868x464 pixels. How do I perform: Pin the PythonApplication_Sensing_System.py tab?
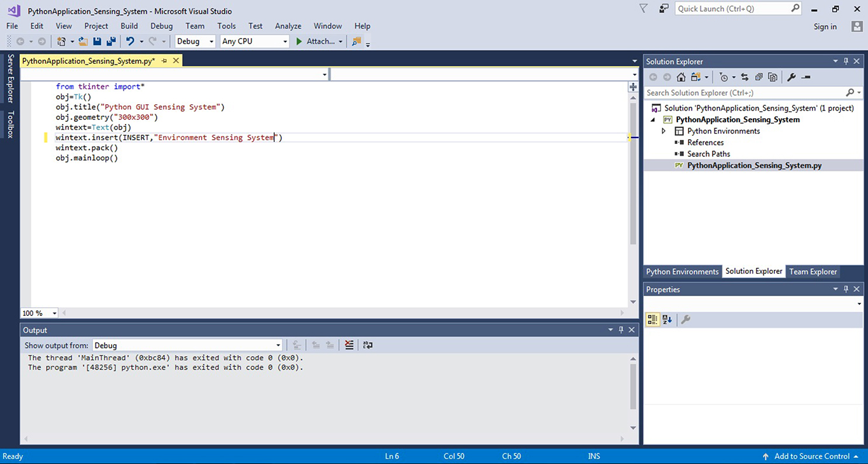164,61
